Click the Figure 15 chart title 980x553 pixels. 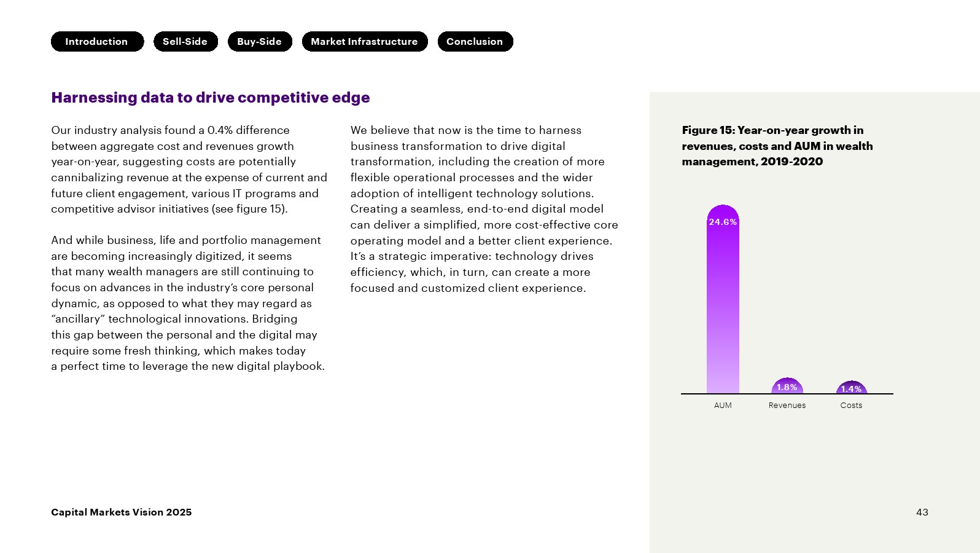coord(777,146)
